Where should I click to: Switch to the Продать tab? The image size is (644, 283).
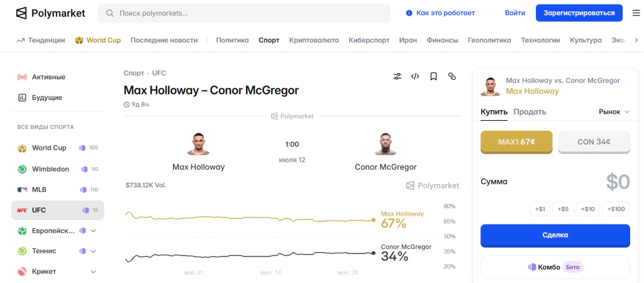[530, 112]
